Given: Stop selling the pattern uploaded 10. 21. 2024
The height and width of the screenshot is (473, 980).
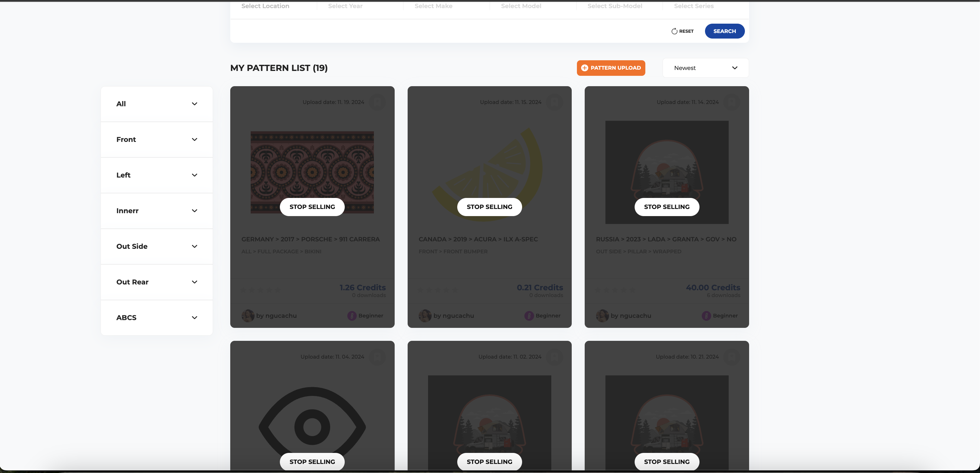Looking at the screenshot, I should coord(667,462).
